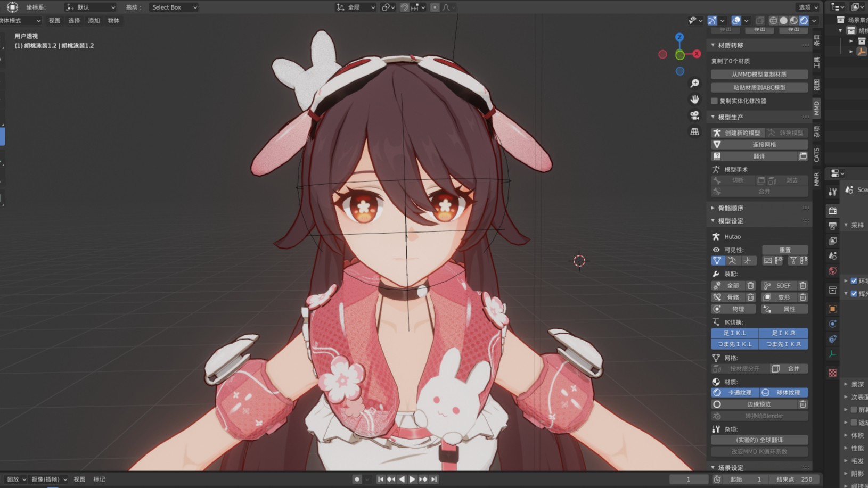The image size is (868, 488).
Task: Expand the 骨骼顺序 panel
Action: tap(730, 208)
